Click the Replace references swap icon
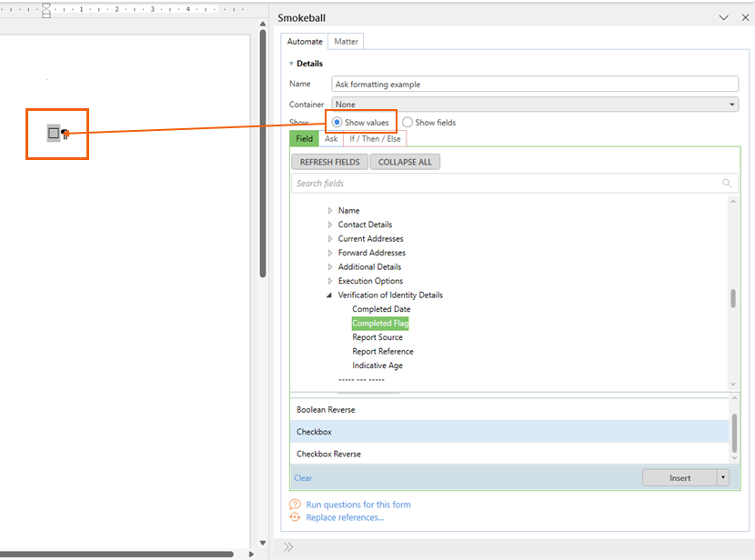Screen dimensions: 755x560 pos(295,517)
